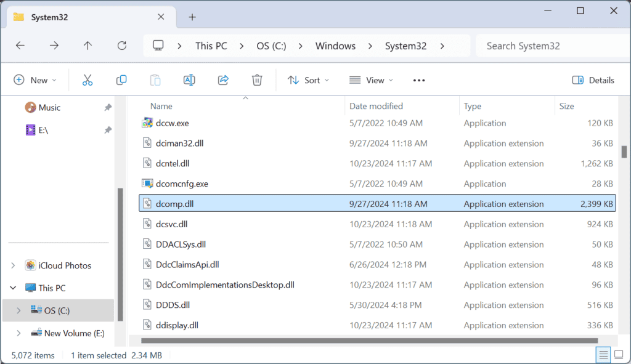
Task: Click the pin icon next to E:\
Action: pos(107,130)
